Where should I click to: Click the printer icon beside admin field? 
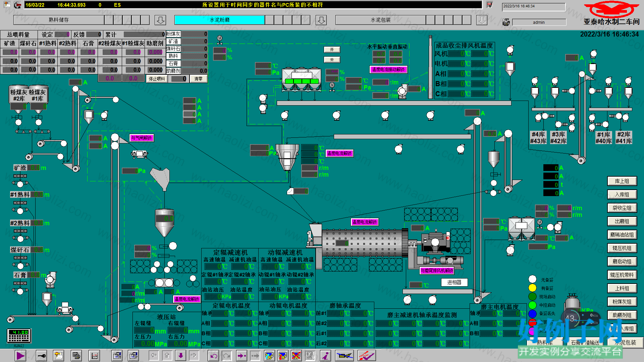[506, 22]
